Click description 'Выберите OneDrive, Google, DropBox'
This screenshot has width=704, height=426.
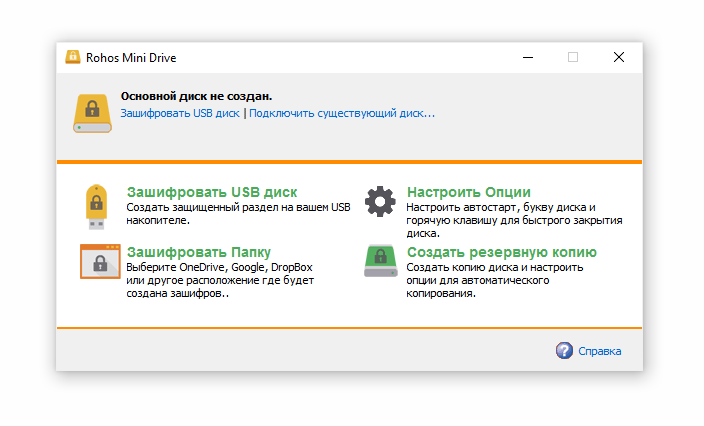tap(219, 267)
